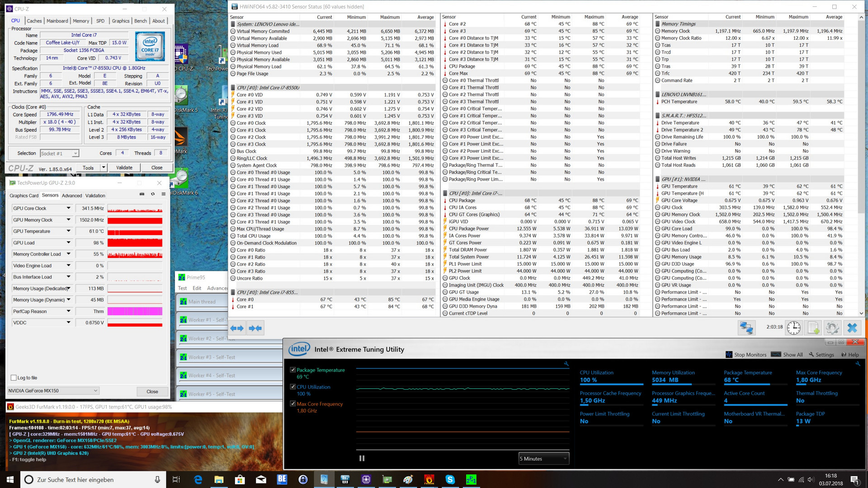868x488 pixels.
Task: Switch to CPU-Z Mainboard tab
Action: point(57,21)
